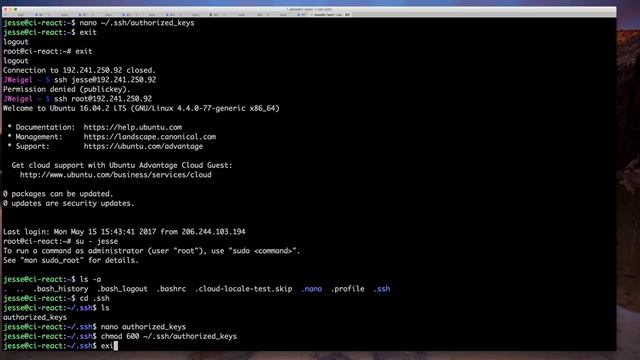The width and height of the screenshot is (640, 360).
Task: Click .bash_logout in the directory listing
Action: (122, 289)
